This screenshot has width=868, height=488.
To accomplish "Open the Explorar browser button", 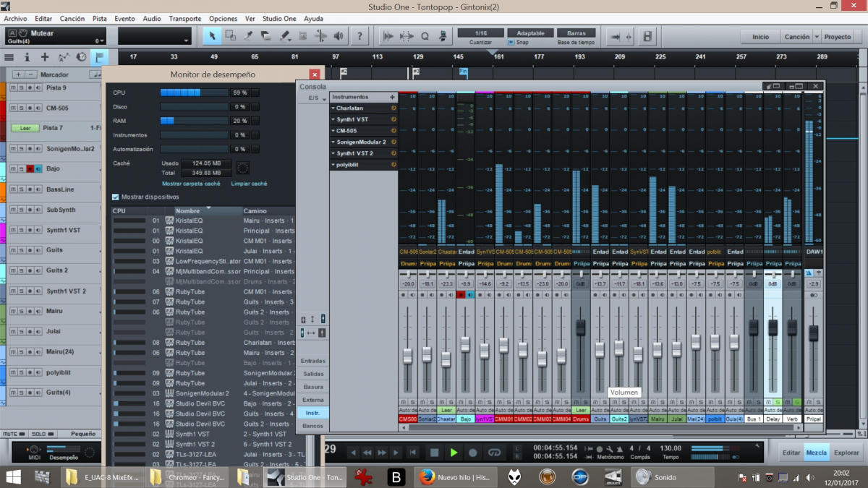I will pos(846,453).
